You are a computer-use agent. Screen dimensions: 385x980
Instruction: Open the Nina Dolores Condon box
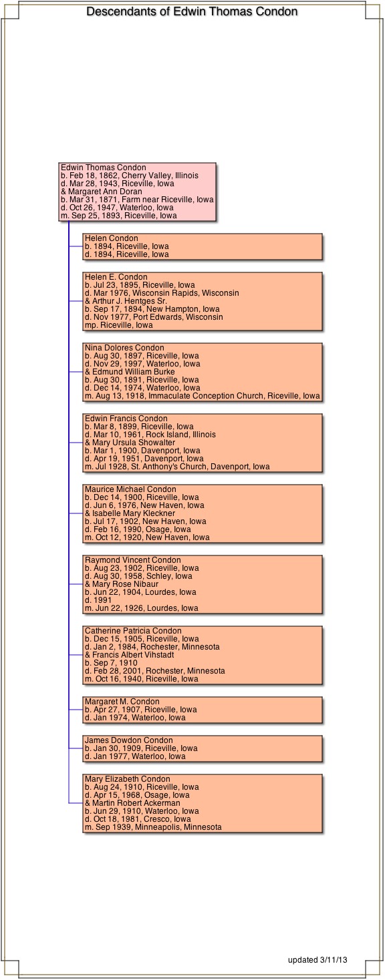[203, 372]
